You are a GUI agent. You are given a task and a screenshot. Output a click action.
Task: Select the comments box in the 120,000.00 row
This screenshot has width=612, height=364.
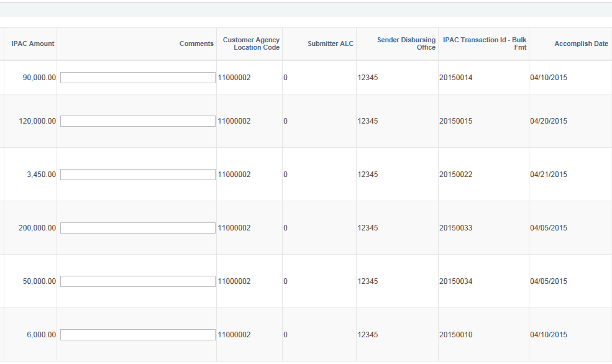(136, 121)
